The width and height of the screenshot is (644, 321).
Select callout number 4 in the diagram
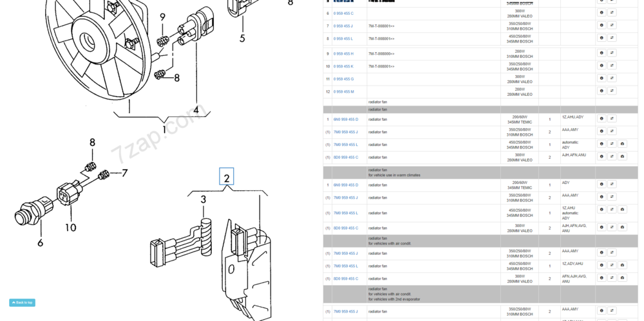point(196,110)
